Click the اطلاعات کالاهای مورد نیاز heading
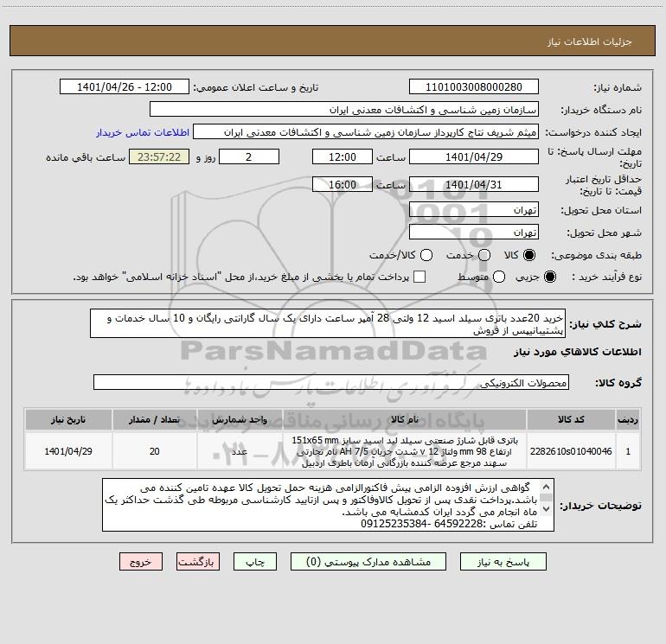 tap(578, 352)
